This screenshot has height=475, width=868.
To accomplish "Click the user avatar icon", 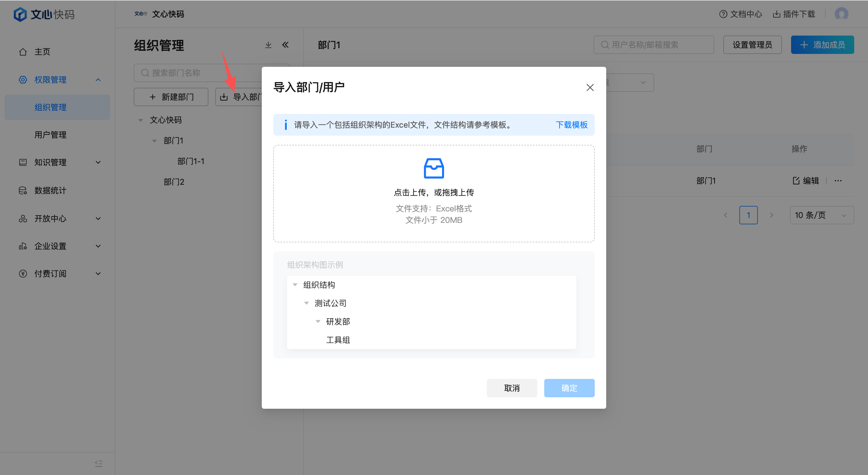I will [841, 14].
